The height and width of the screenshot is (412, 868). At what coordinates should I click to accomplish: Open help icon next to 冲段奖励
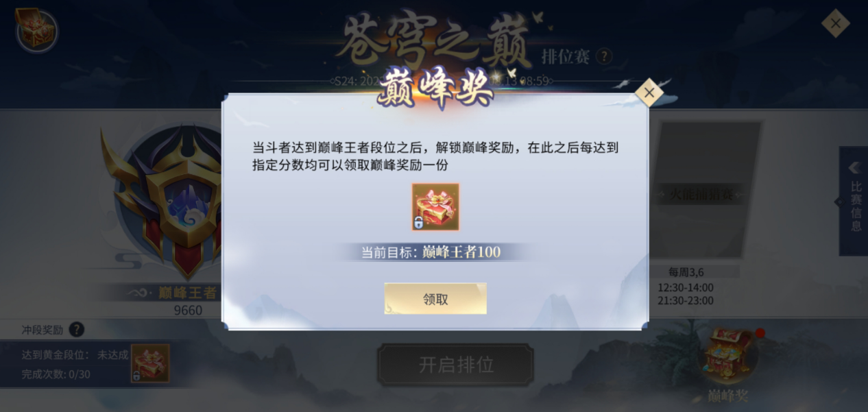click(77, 330)
